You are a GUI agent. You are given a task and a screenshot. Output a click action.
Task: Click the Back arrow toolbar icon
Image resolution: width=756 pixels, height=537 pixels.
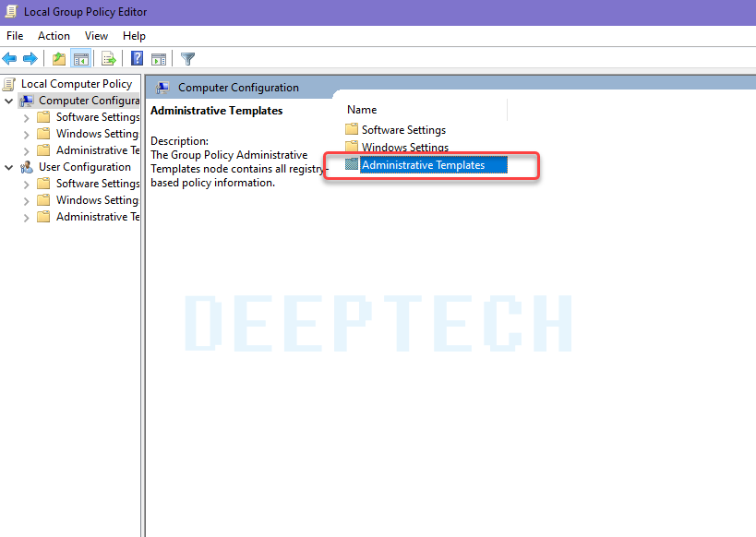pyautogui.click(x=9, y=59)
